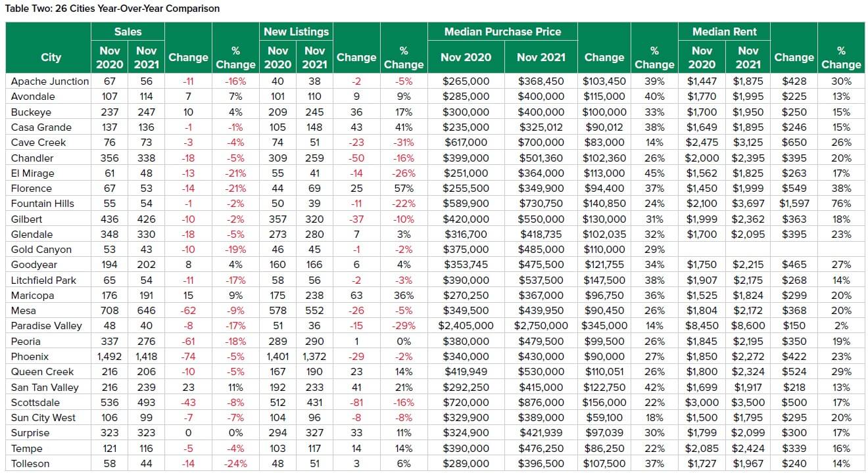This screenshot has width=868, height=473.
Task: Click Tolleson's -24% sales change cell
Action: coord(235,464)
